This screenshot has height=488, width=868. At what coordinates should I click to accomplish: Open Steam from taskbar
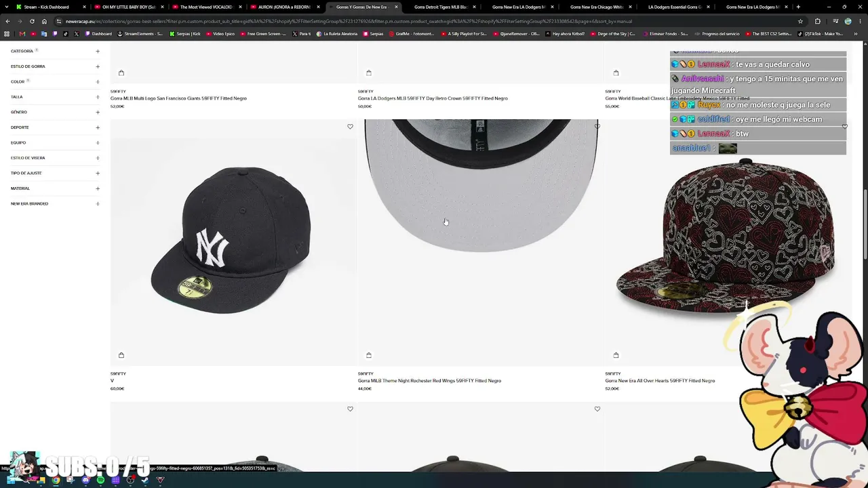pyautogui.click(x=145, y=481)
